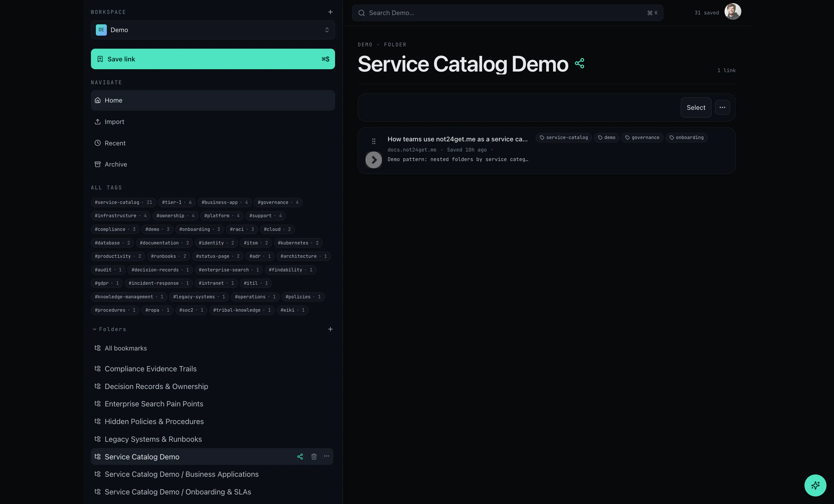Screen dimensions: 834x504
Task: Expand the bookmark card with the chevron
Action: coord(373,160)
